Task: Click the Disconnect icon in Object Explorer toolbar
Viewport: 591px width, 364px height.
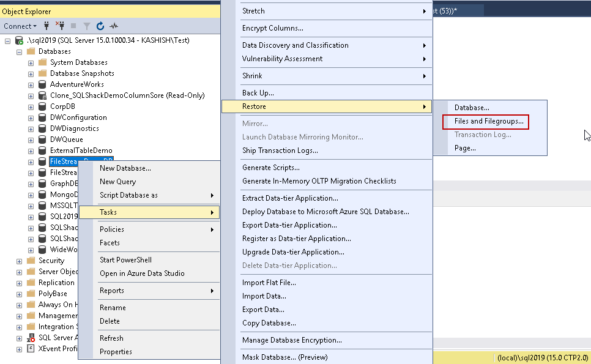Action: pyautogui.click(x=60, y=26)
